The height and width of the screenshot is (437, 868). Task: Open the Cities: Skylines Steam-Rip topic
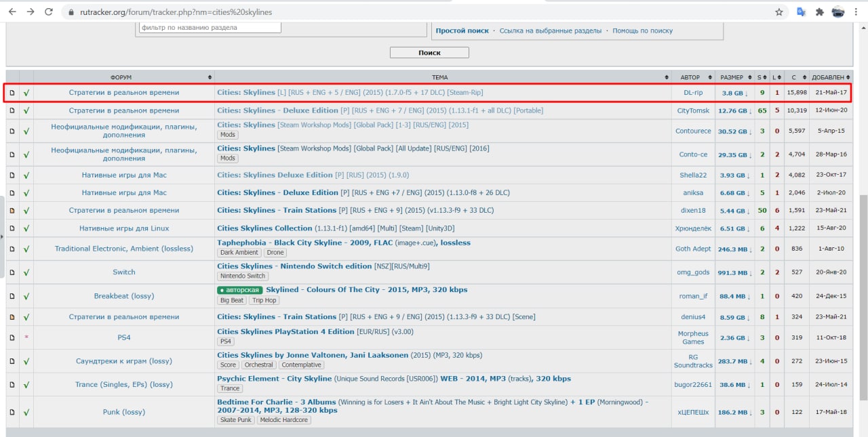350,93
